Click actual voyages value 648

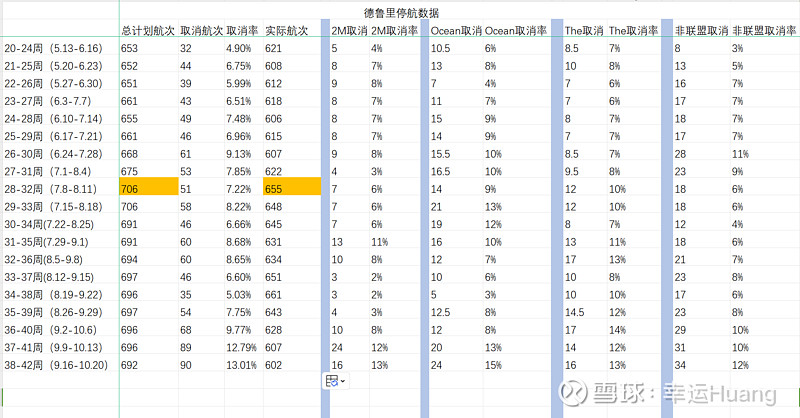coord(273,207)
